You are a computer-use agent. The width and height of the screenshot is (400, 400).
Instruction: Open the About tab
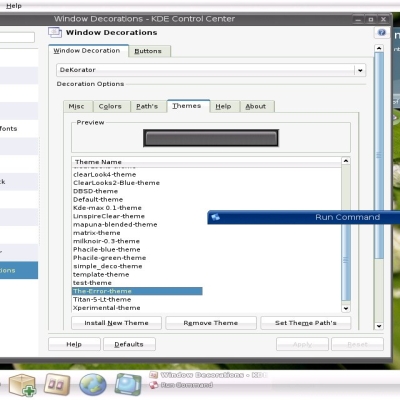point(257,106)
